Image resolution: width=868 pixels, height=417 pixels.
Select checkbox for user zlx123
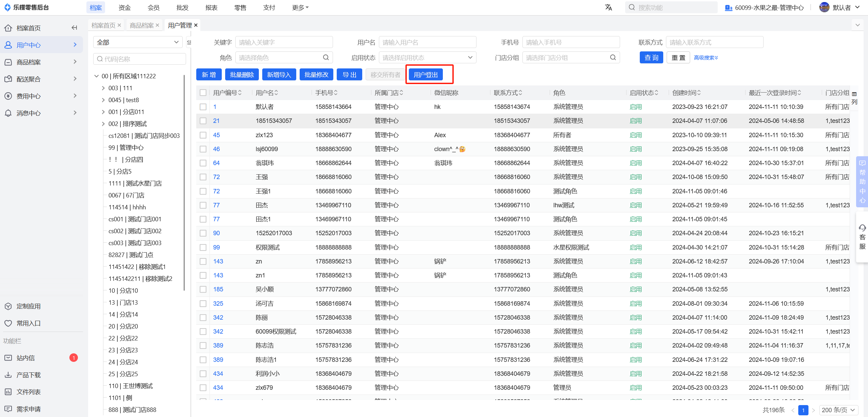point(203,135)
